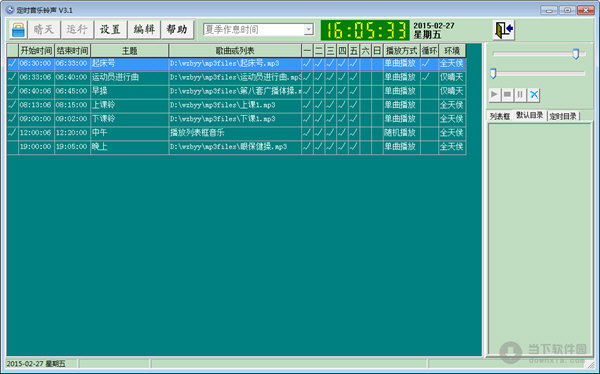The height and width of the screenshot is (374, 600).
Task: Close the 定时音乐铃声 window
Action: (x=585, y=10)
